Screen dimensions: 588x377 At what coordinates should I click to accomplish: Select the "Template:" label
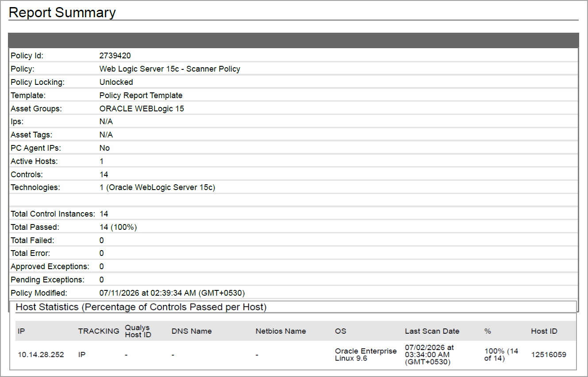28,95
